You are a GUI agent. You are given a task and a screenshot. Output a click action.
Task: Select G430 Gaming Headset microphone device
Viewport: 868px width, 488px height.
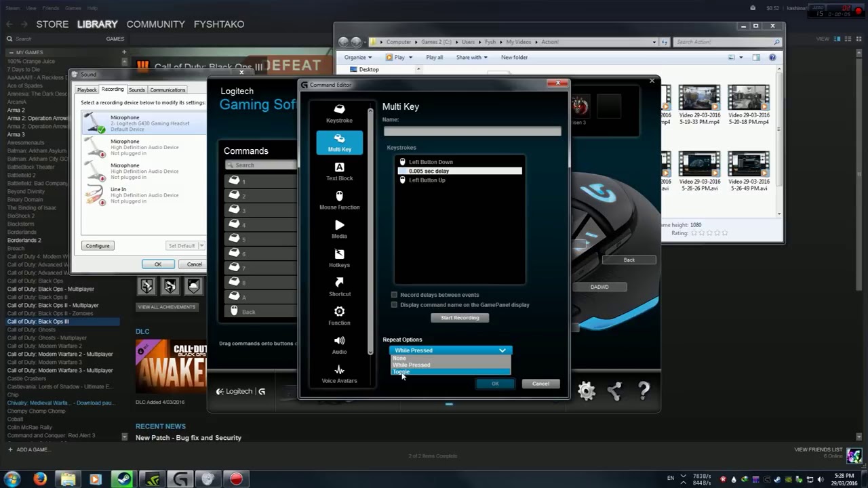[144, 123]
